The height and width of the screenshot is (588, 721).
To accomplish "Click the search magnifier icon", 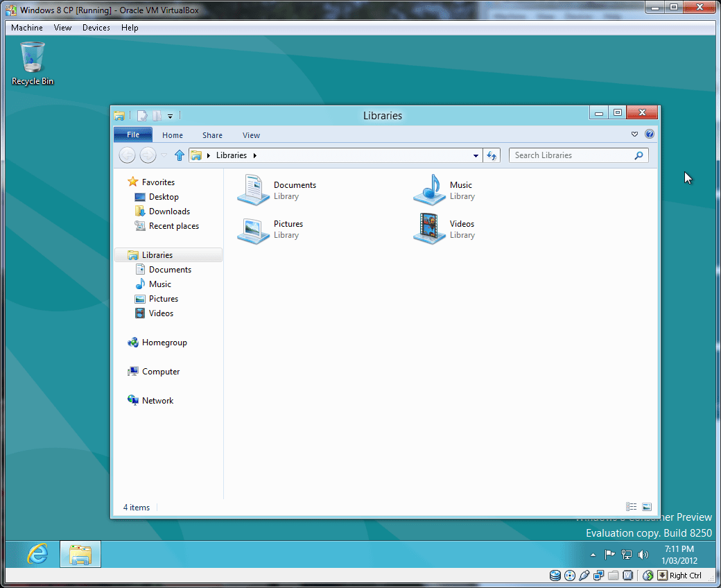I will [x=639, y=155].
